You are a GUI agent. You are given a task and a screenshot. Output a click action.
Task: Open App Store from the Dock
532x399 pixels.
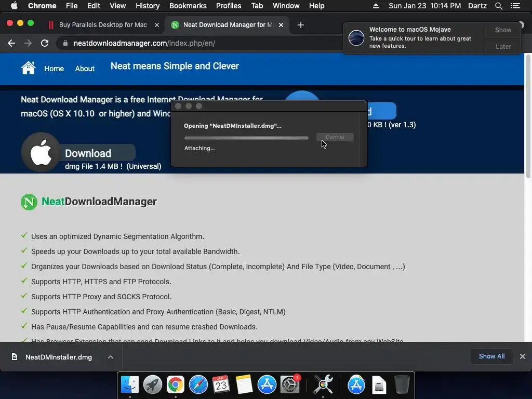coord(267,384)
